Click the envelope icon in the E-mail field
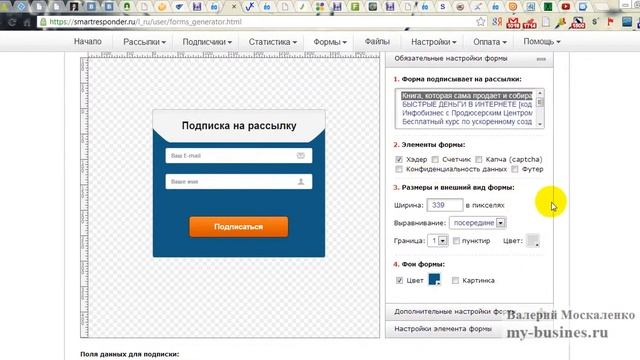The width and height of the screenshot is (640, 360). coord(301,156)
